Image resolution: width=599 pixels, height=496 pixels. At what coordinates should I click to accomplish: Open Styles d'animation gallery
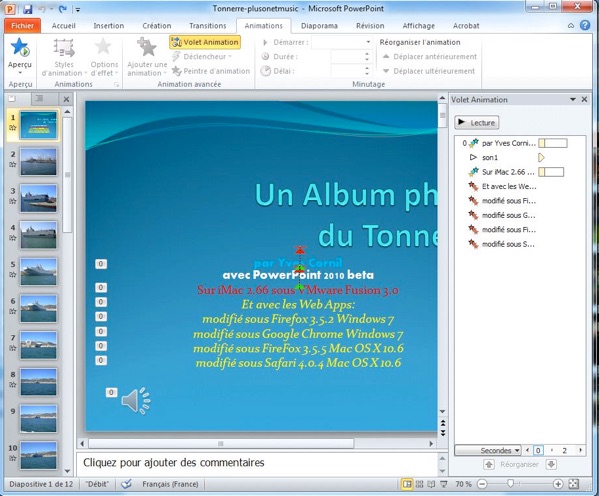(x=64, y=57)
